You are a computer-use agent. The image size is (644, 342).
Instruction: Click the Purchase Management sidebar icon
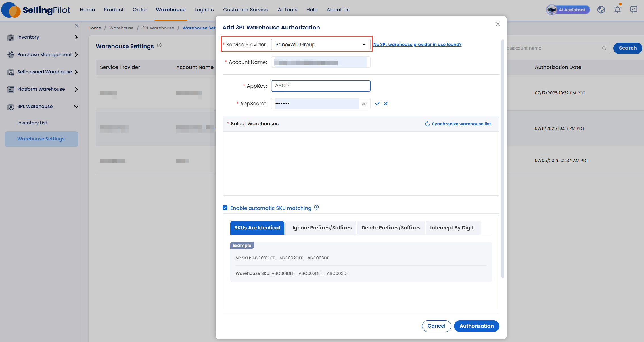tap(11, 54)
